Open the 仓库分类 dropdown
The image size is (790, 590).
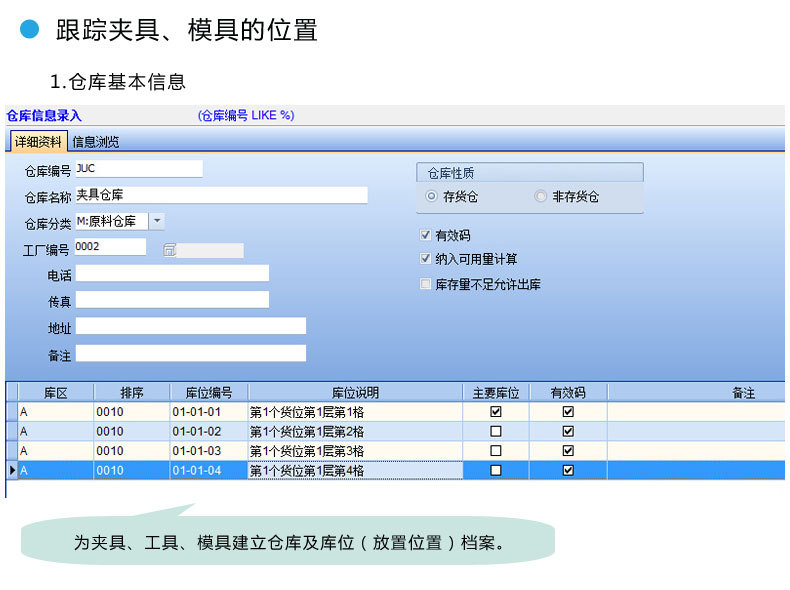[158, 221]
